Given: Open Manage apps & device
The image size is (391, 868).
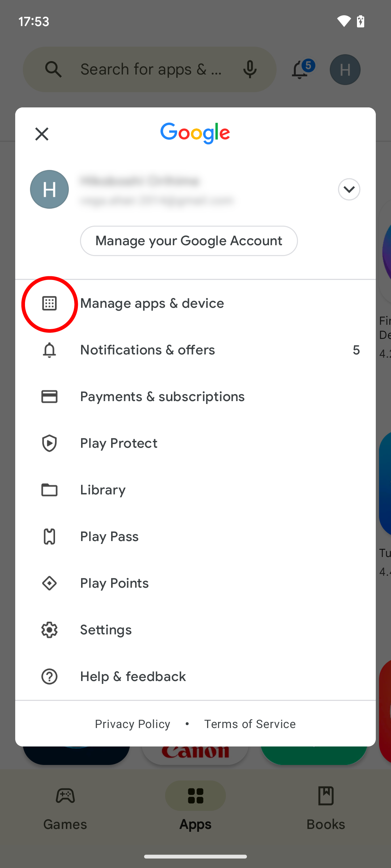Looking at the screenshot, I should tap(195, 303).
